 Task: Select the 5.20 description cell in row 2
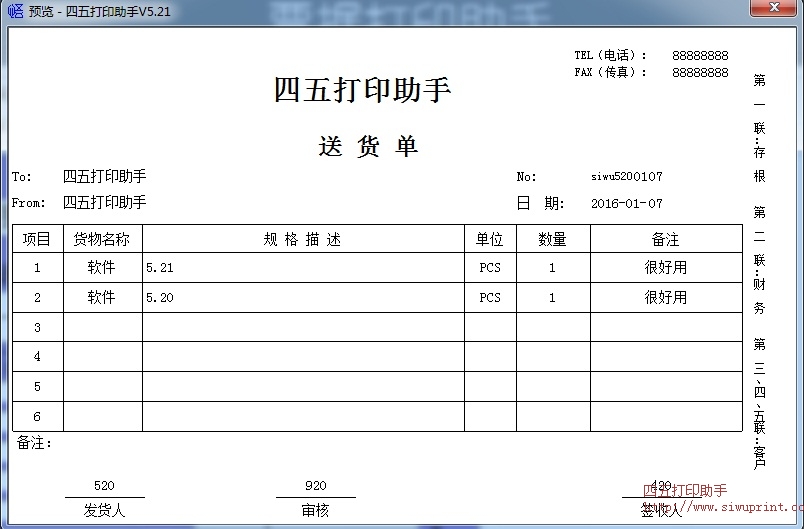[x=160, y=298]
